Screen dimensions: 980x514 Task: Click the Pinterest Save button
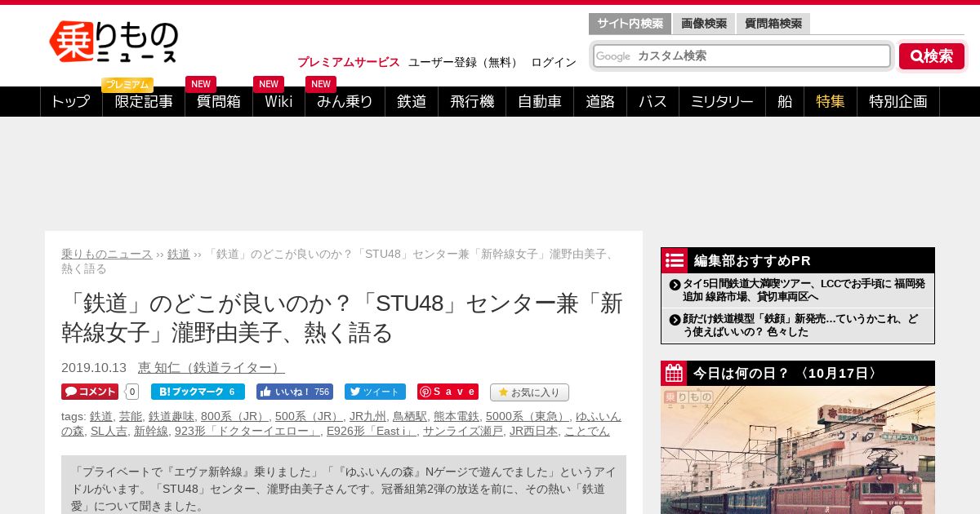[448, 392]
